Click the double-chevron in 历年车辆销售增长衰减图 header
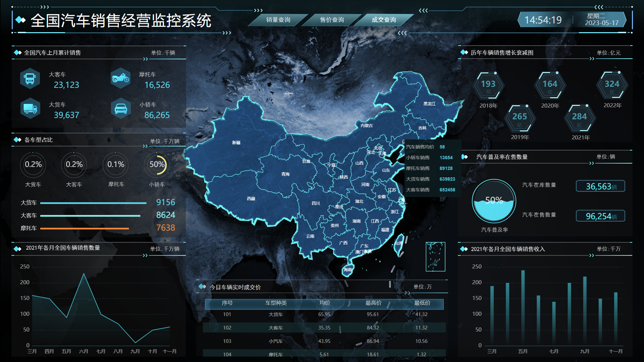644x362 pixels. point(592,59)
